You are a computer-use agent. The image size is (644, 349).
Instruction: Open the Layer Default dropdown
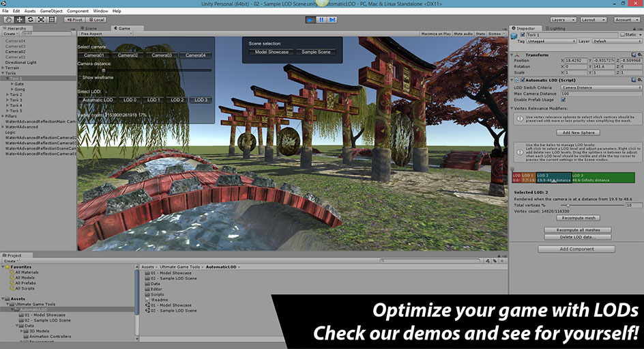click(617, 41)
